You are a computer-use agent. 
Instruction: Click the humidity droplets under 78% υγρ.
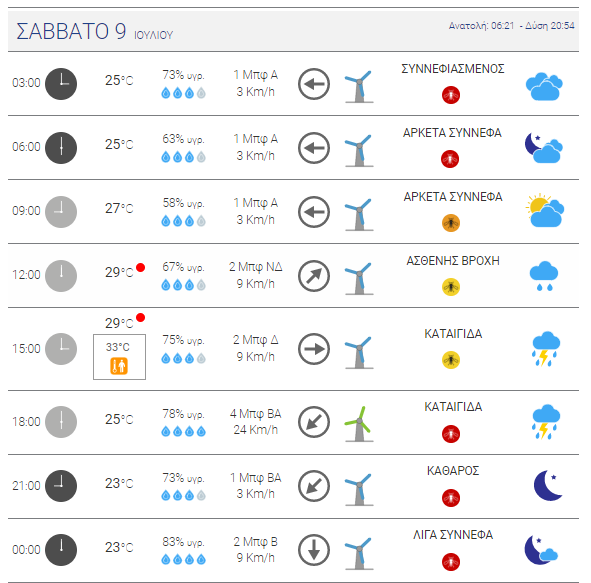[x=184, y=431]
